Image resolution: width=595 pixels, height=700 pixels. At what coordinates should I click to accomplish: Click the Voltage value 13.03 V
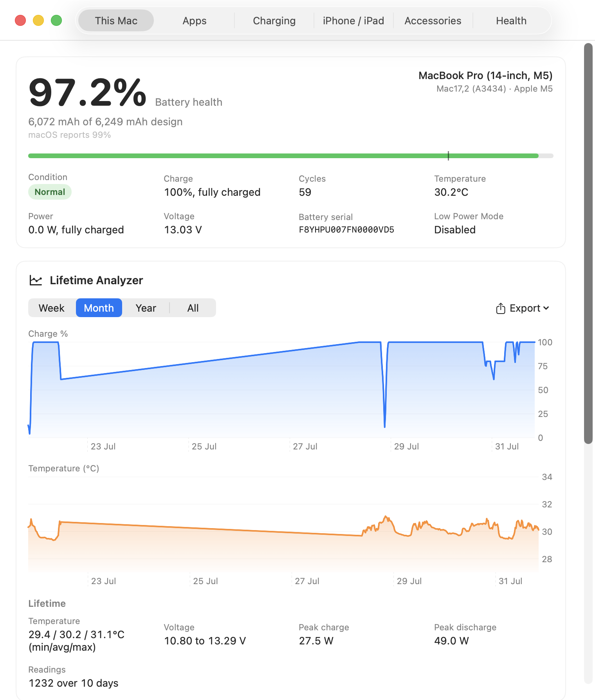183,230
